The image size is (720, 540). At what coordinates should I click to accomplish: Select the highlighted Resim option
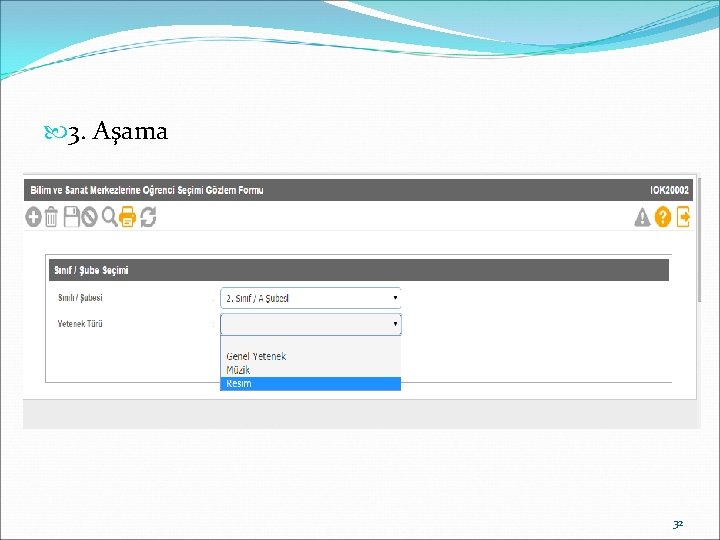pyautogui.click(x=310, y=383)
